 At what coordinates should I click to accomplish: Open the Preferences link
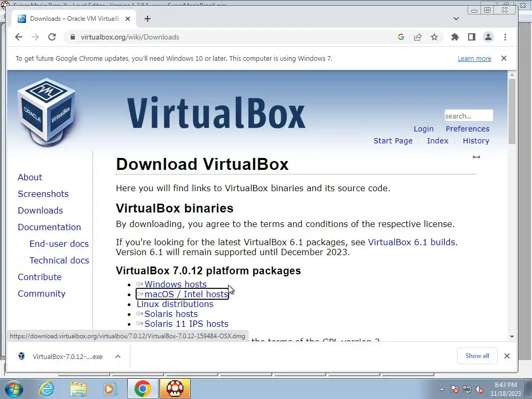pos(468,129)
